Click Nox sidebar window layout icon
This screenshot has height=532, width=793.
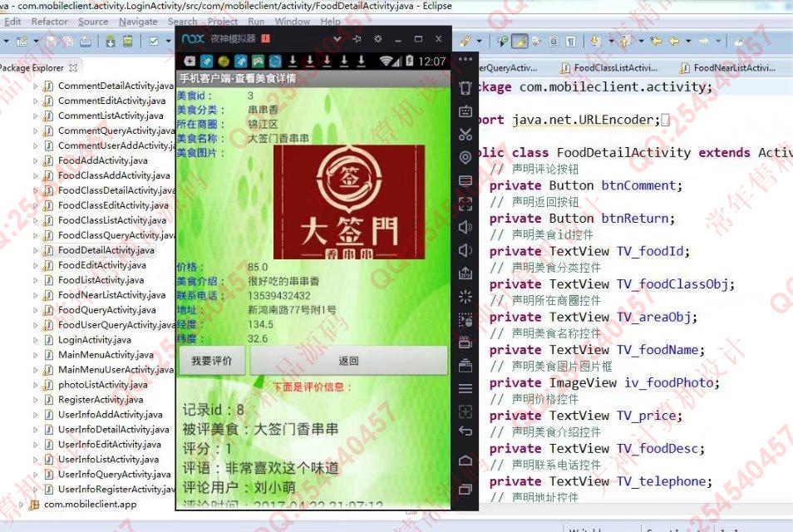click(465, 181)
